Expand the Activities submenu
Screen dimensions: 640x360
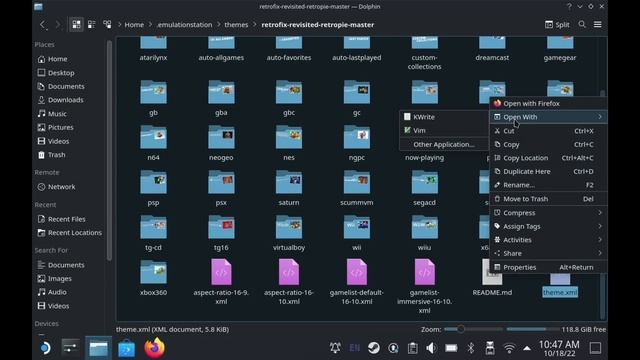[548, 240]
